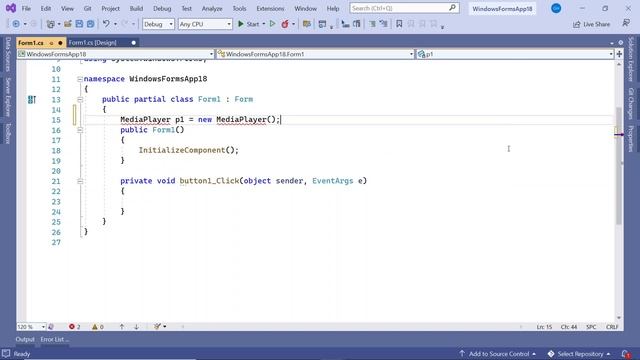Collapse the Form1() constructor block
The height and width of the screenshot is (360, 640).
[x=80, y=130]
